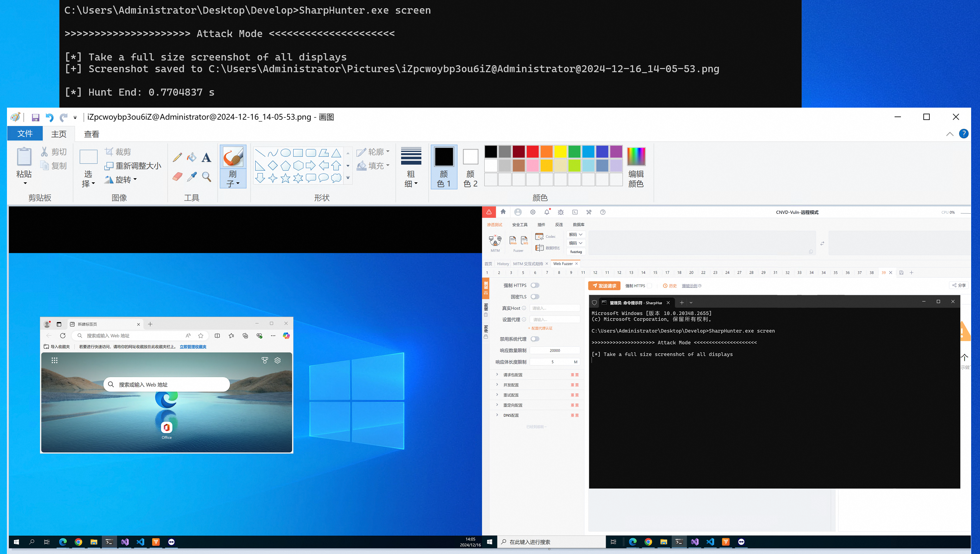Click the Undo arrow icon
980x554 pixels.
click(49, 117)
